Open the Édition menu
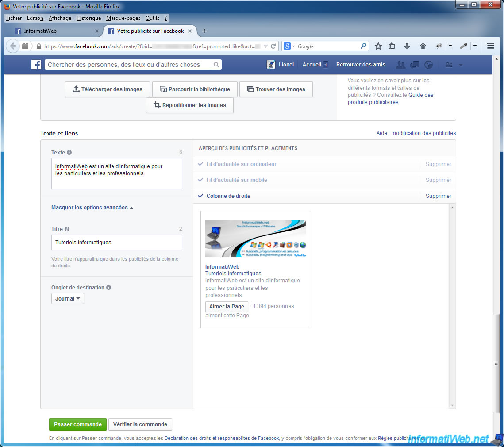This screenshot has width=504, height=447. pos(35,18)
